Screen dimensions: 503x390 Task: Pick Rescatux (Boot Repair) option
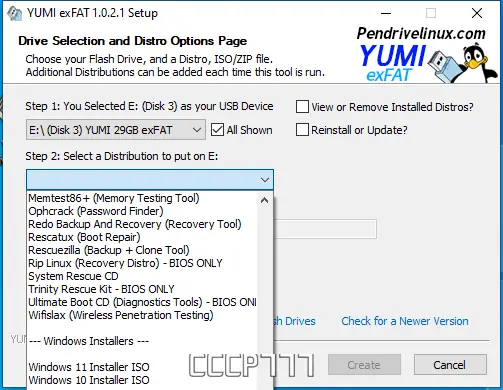(142, 237)
